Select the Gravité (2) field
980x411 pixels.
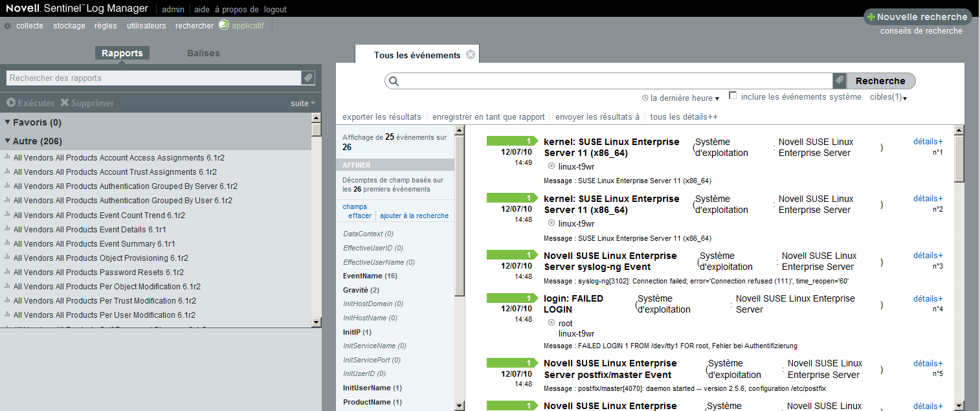(361, 290)
